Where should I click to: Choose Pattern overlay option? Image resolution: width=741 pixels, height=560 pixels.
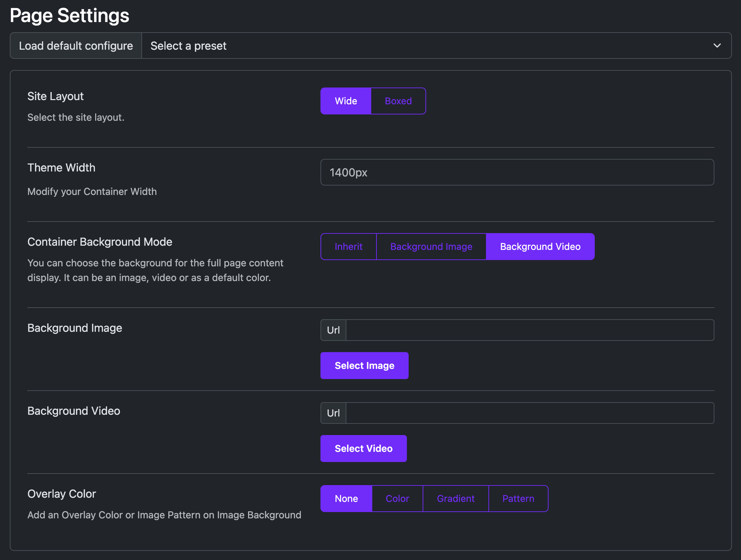518,498
